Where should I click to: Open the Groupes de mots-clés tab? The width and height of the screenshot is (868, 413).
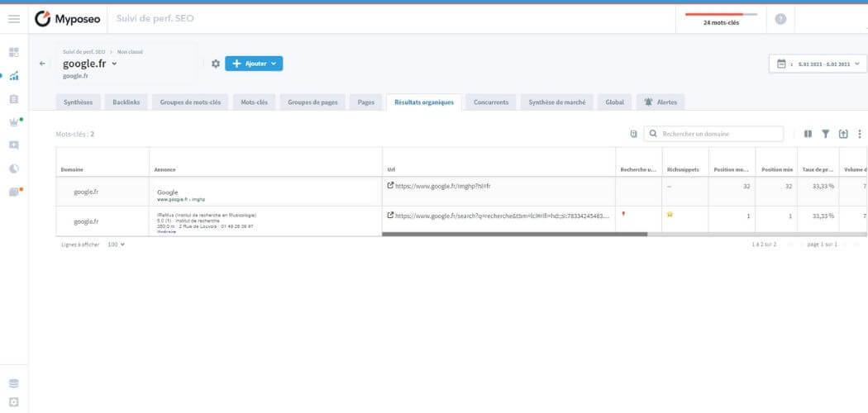pos(190,102)
